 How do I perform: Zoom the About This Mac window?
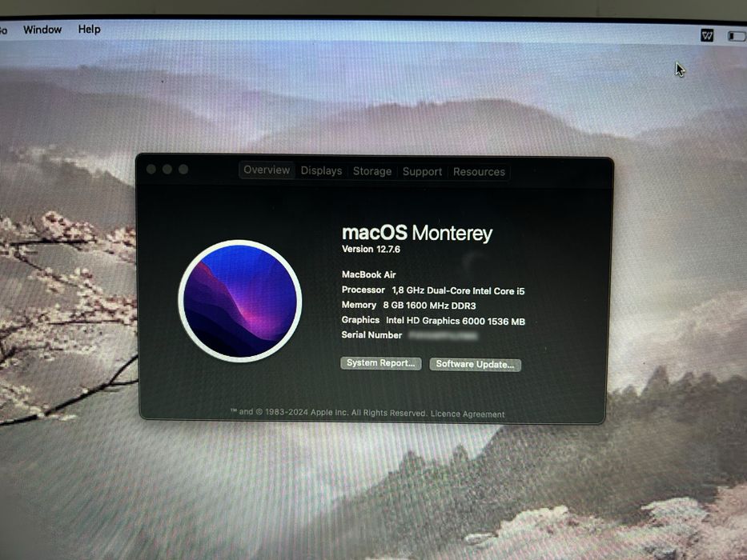coord(183,169)
